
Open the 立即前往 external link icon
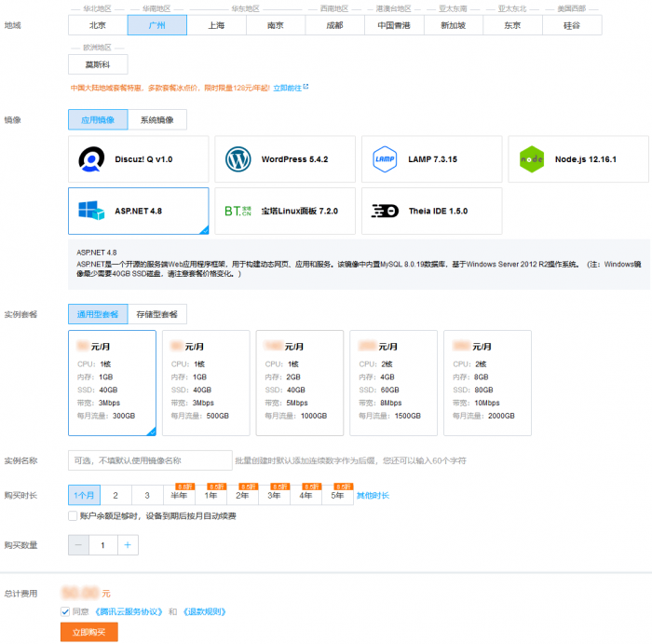[306, 88]
